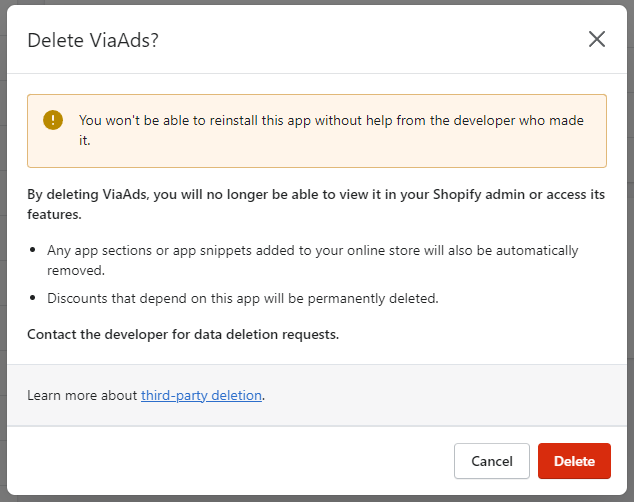Screen dimensions: 634x502
Task: Click the yellow exclamation warning icon
Action: (x=53, y=120)
